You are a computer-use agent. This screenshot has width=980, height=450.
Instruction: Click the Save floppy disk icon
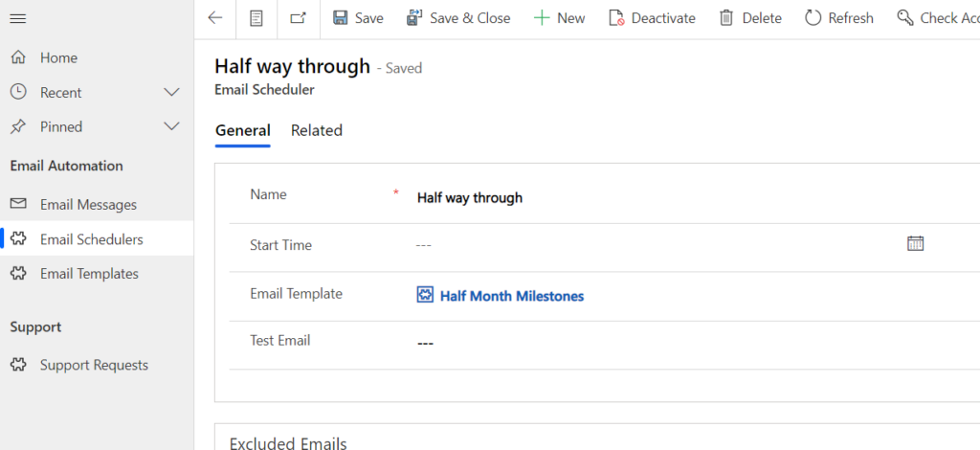(x=340, y=18)
